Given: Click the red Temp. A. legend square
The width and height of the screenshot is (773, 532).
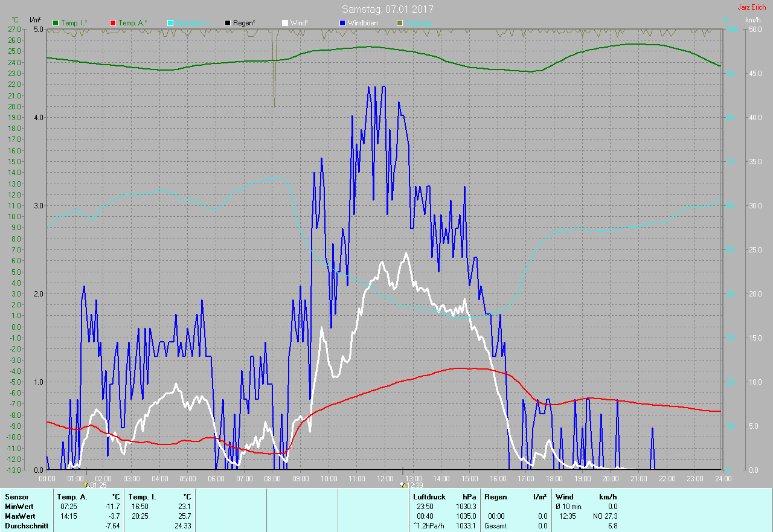Looking at the screenshot, I should [113, 23].
